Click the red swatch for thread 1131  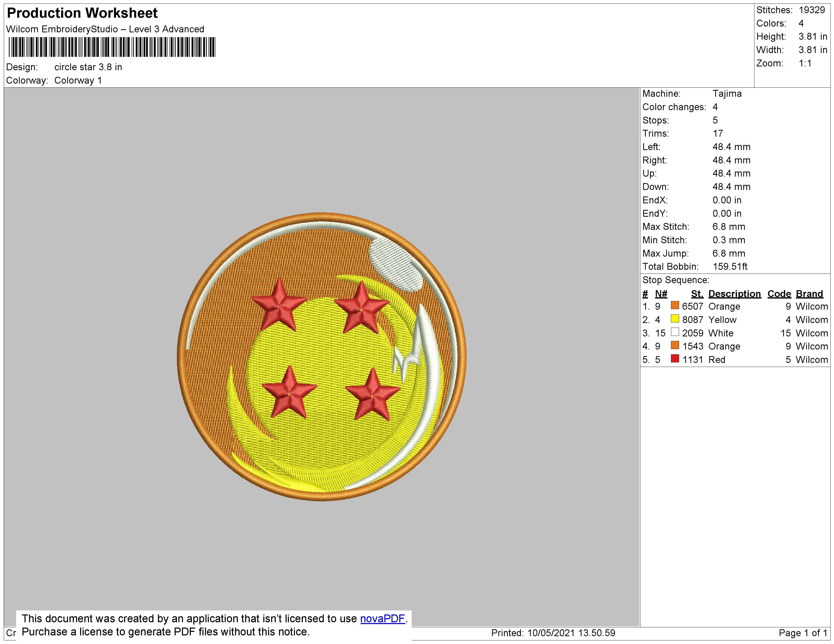pyautogui.click(x=675, y=359)
